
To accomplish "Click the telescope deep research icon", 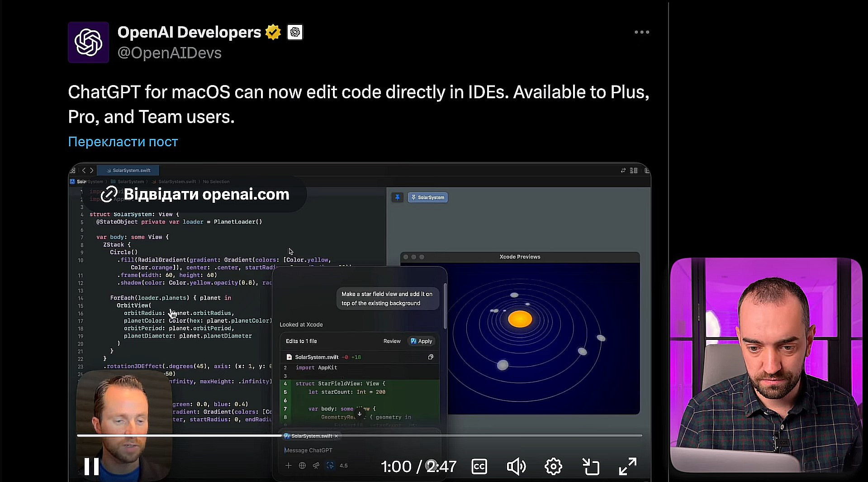I will [316, 465].
